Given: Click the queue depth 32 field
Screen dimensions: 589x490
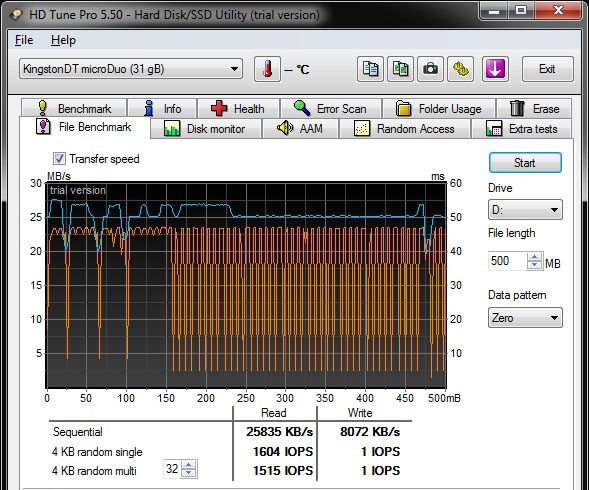Looking at the screenshot, I should [x=172, y=469].
